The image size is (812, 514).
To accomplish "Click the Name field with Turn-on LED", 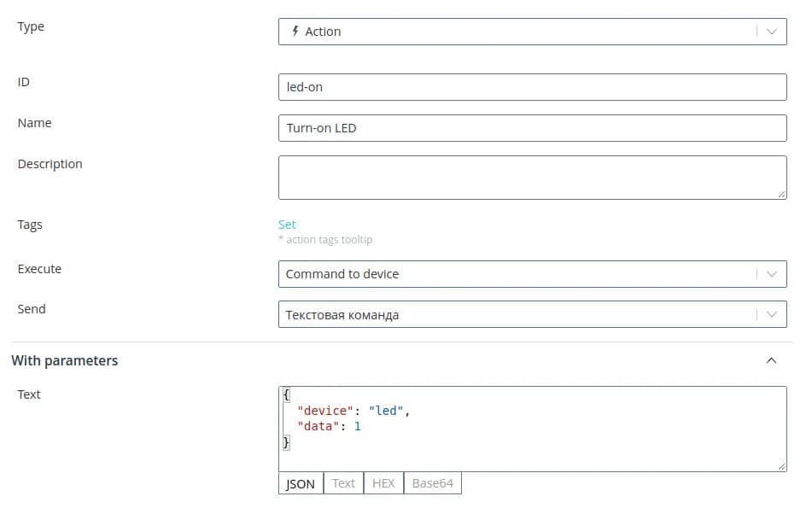I will tap(531, 128).
